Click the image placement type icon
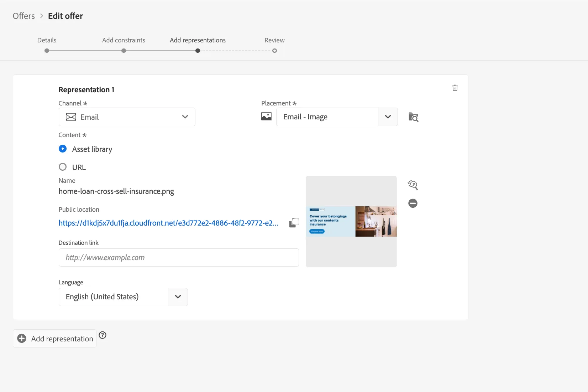This screenshot has width=588, height=392. 266,117
